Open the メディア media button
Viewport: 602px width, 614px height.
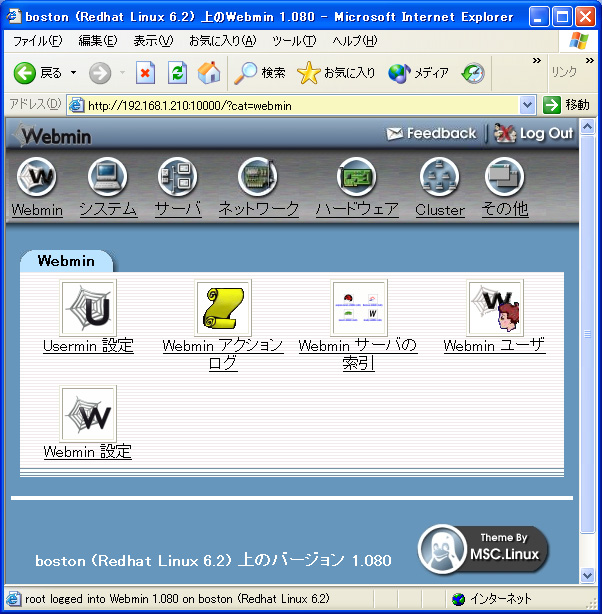coord(418,73)
